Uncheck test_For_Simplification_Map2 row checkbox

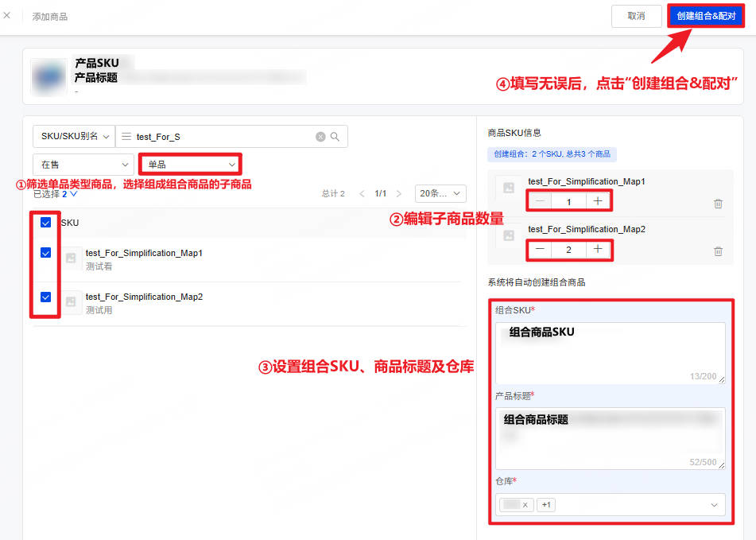coord(46,297)
